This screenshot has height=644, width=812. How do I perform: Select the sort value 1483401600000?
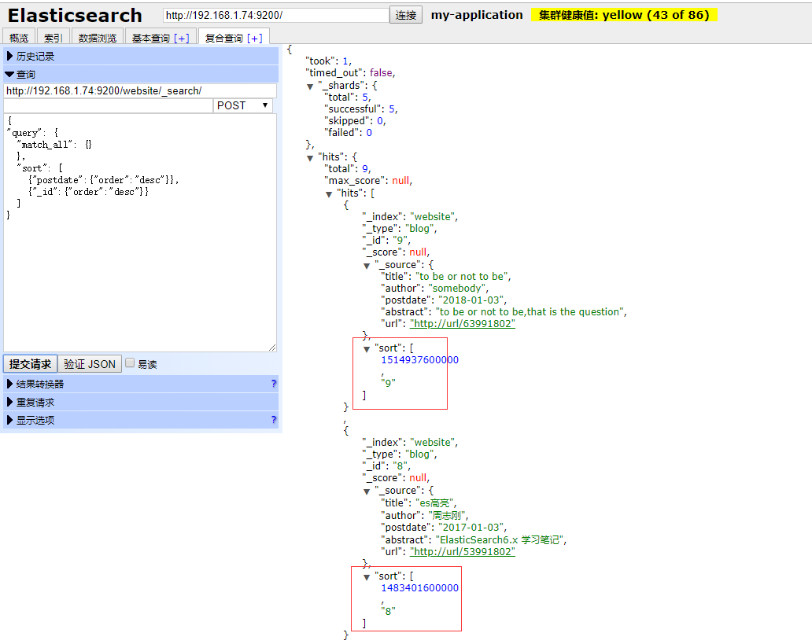420,587
